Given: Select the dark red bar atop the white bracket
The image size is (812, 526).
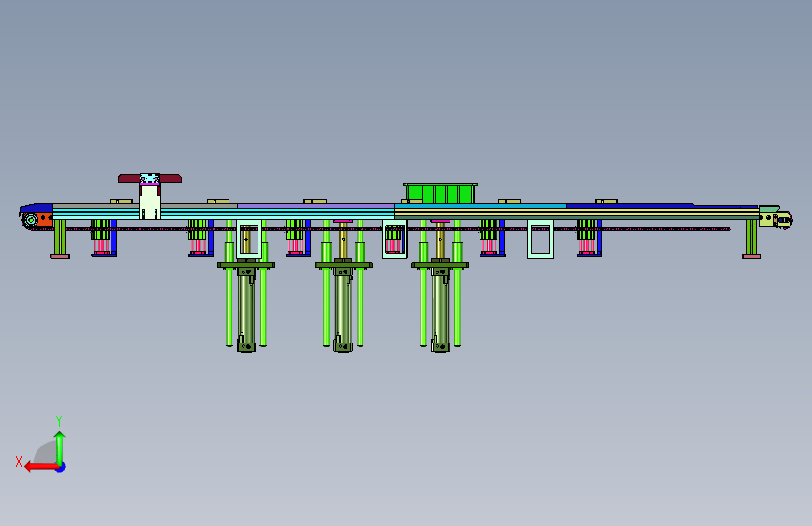Looking at the screenshot, I should point(150,179).
